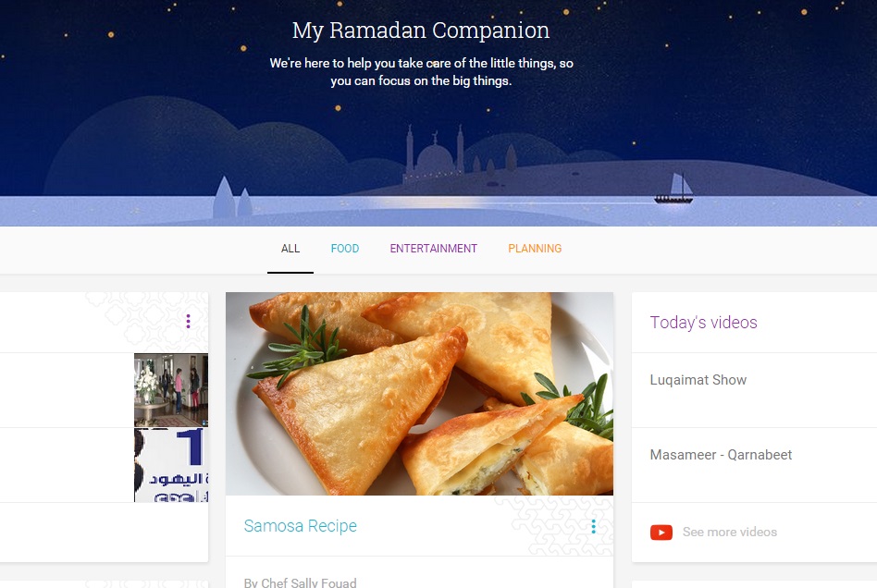Open the Samosa Recipe title link
The height and width of the screenshot is (588, 877).
point(301,526)
